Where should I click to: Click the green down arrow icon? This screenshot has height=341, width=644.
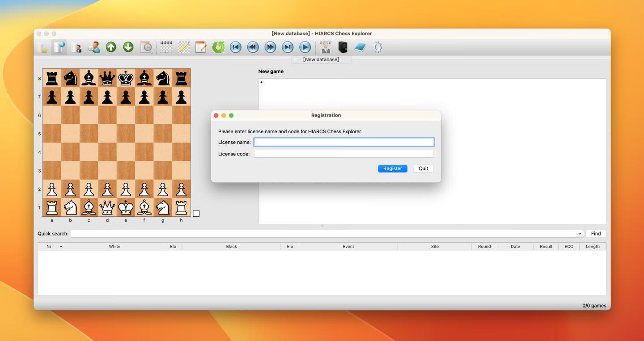click(128, 47)
